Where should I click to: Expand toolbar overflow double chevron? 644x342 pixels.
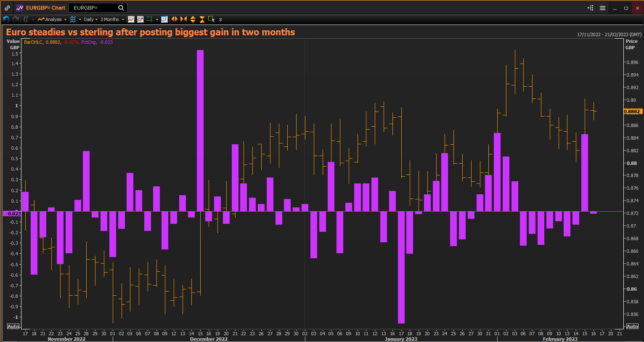[220, 19]
